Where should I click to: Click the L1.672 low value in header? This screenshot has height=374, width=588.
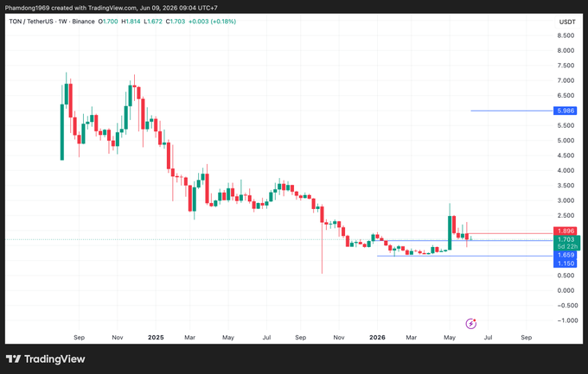pos(153,22)
